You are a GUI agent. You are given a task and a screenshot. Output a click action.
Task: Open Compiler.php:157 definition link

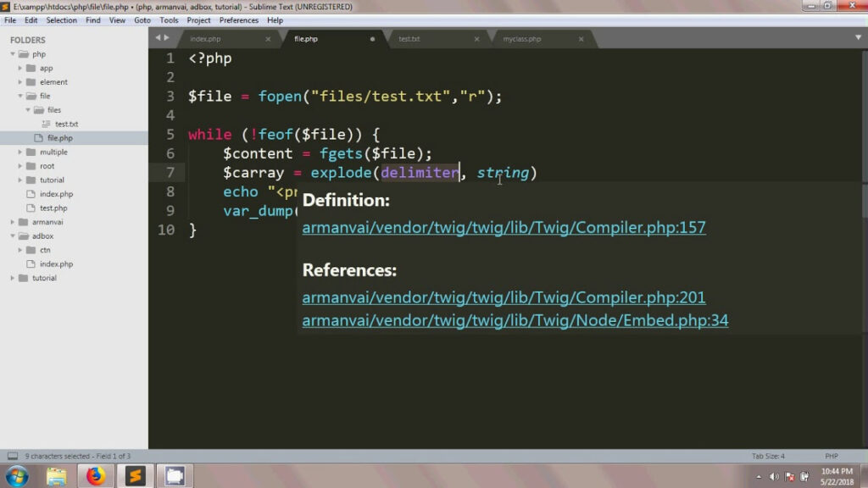504,227
